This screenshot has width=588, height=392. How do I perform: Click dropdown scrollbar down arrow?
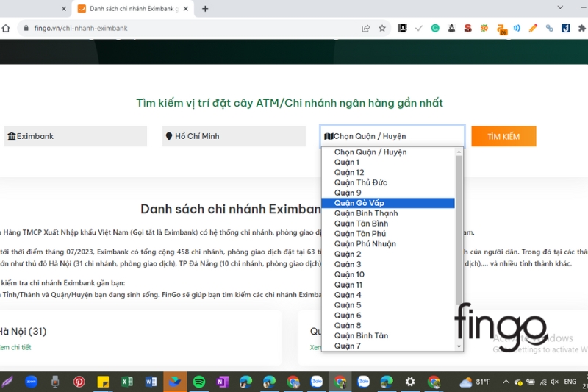459,346
